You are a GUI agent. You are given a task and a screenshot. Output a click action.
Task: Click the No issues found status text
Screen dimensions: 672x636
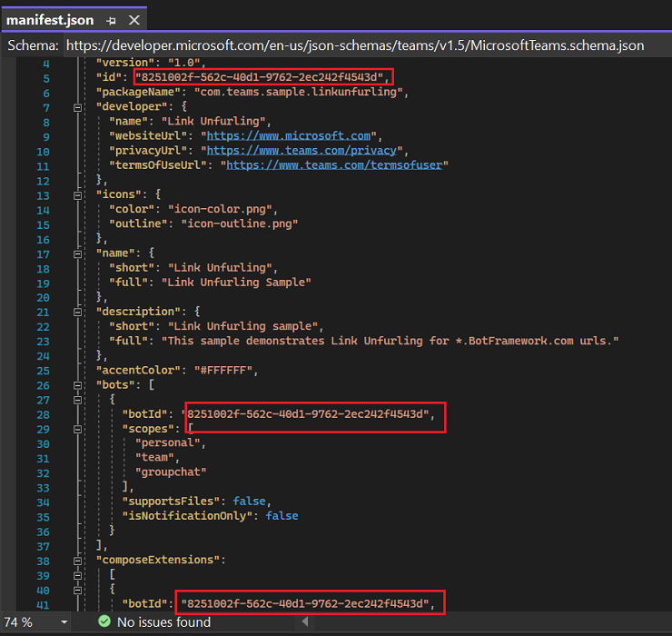tap(163, 622)
